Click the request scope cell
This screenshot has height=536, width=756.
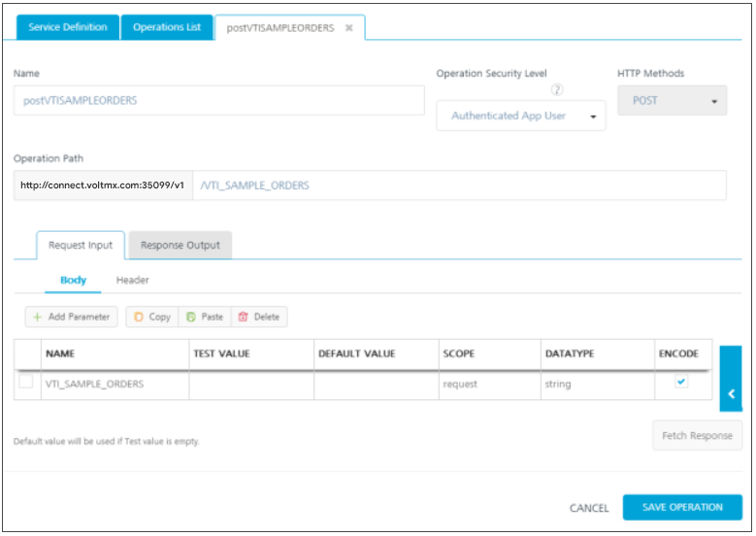pos(490,385)
